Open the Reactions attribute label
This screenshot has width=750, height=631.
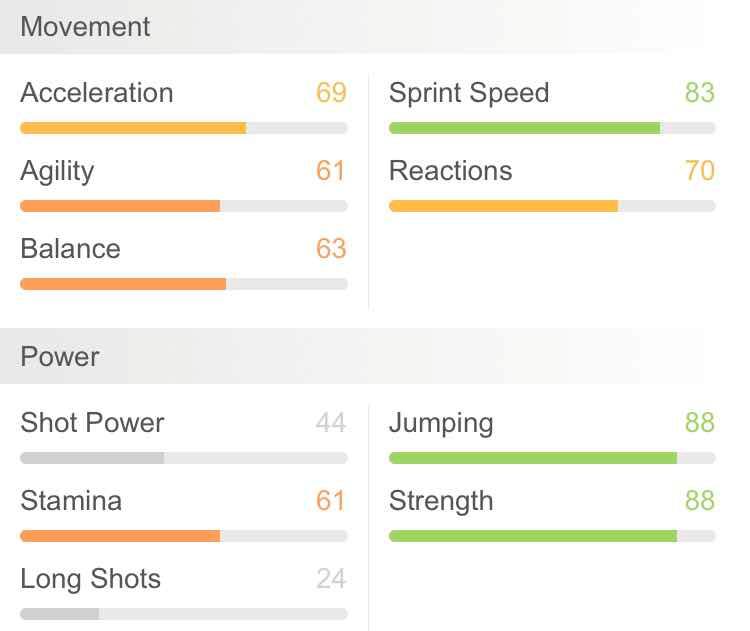point(450,171)
